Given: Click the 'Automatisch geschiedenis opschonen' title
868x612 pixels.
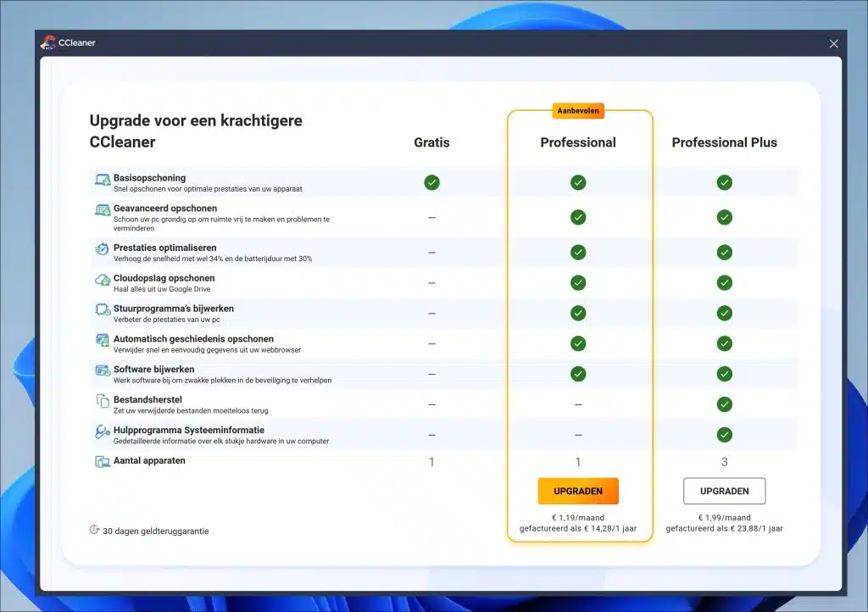Looking at the screenshot, I should tap(193, 339).
